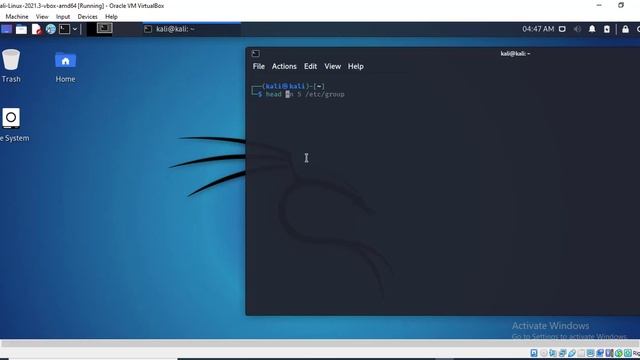
Task: Click the (kali@kali)-[~] prompt text
Action: pos(293,86)
